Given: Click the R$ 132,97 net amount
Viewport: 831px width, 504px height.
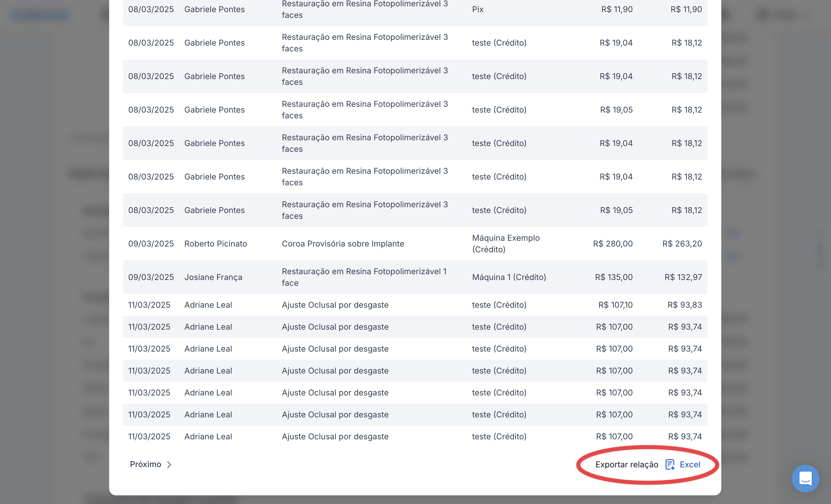Looking at the screenshot, I should [683, 277].
